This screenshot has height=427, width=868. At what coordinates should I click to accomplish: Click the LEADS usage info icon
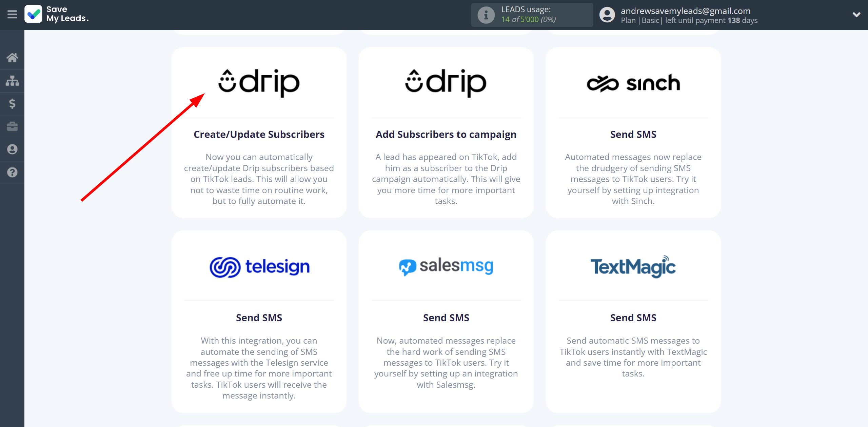click(x=486, y=15)
